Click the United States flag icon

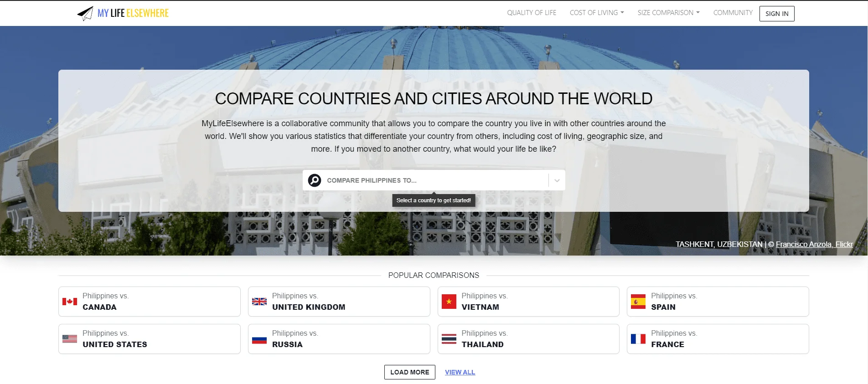click(x=70, y=339)
